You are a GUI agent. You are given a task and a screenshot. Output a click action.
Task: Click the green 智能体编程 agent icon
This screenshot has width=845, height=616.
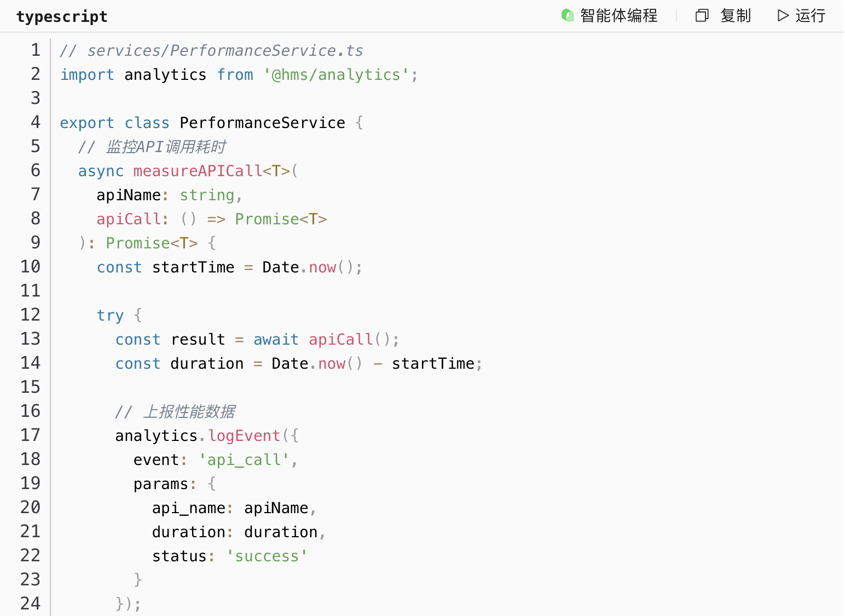tap(568, 15)
